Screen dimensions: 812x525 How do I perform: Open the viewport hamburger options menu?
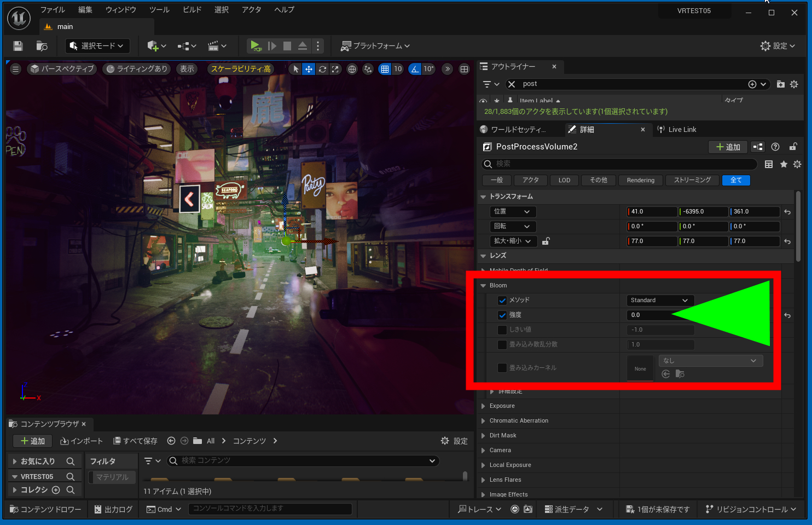[x=15, y=69]
